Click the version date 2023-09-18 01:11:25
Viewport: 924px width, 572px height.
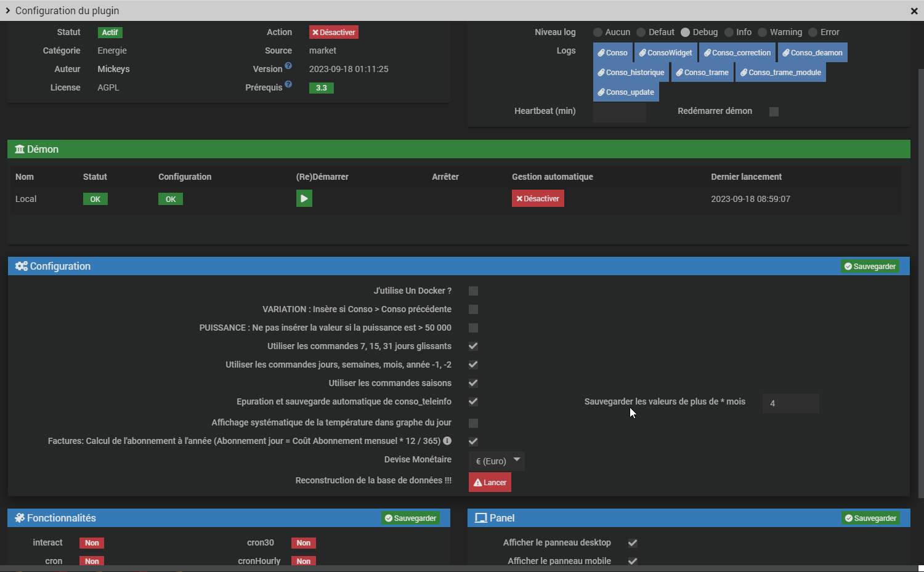click(349, 69)
